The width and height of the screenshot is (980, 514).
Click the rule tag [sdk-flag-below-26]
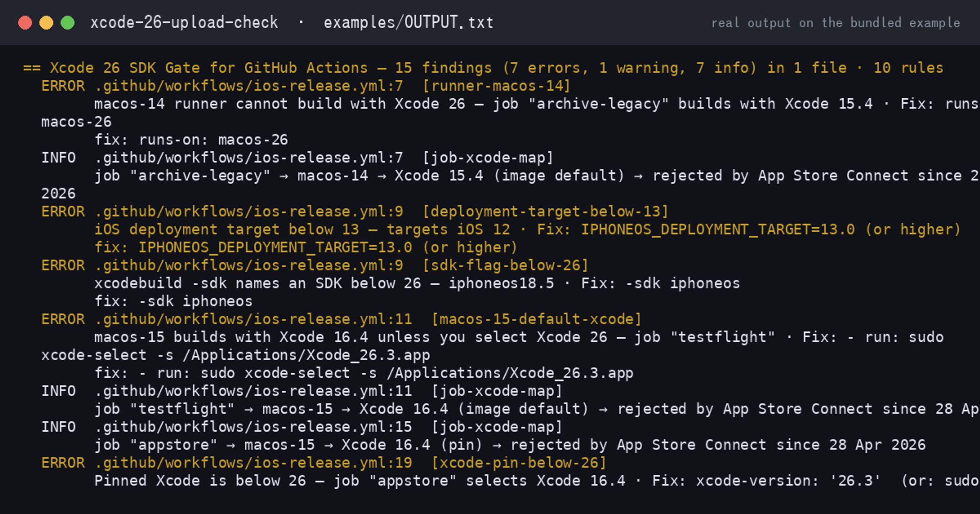(505, 265)
